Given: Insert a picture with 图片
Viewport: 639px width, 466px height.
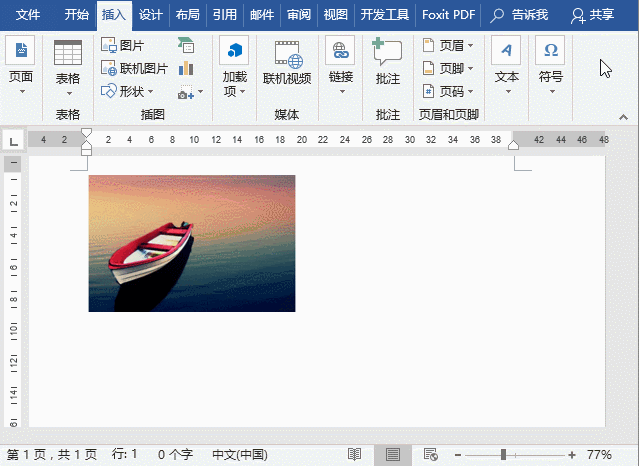Looking at the screenshot, I should pyautogui.click(x=122, y=45).
